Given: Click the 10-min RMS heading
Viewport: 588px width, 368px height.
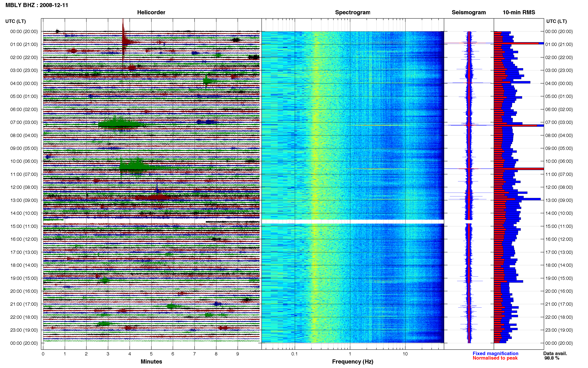Looking at the screenshot, I should (x=519, y=12).
